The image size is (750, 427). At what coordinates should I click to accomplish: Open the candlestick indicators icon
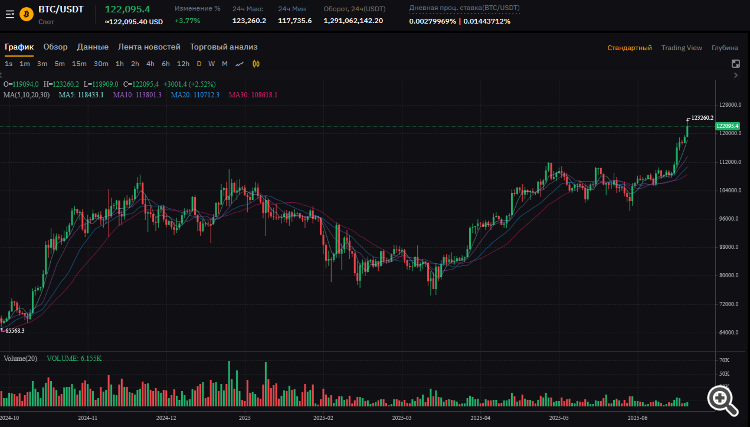[256, 63]
